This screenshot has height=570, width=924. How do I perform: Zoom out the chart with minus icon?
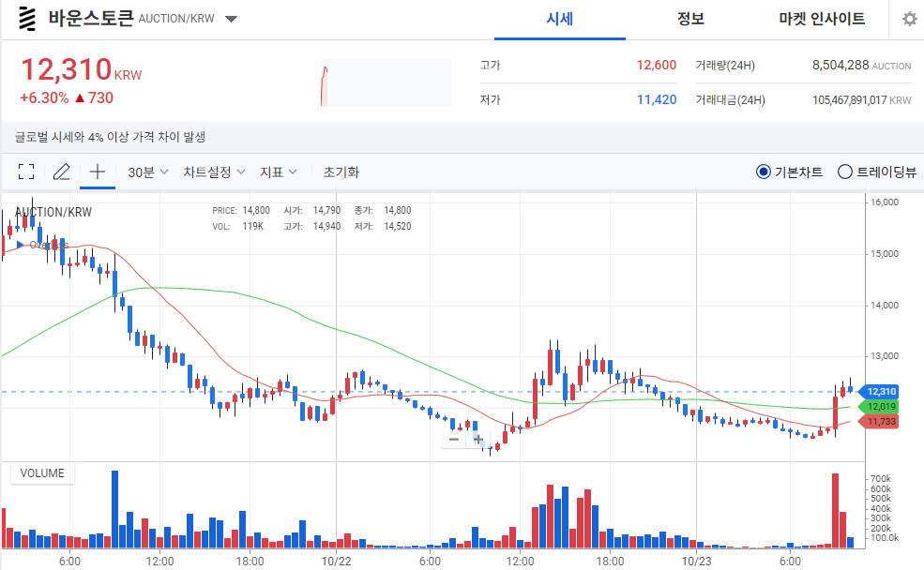(x=453, y=439)
